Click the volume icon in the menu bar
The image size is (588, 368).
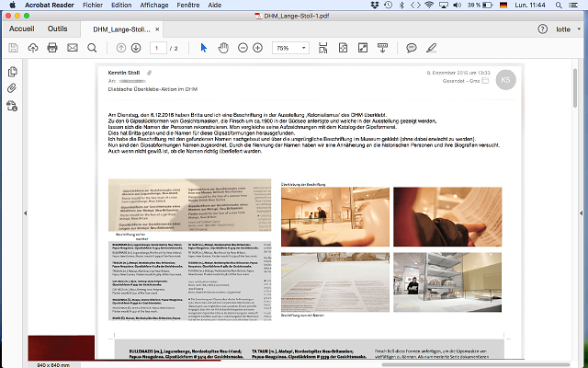(x=458, y=5)
